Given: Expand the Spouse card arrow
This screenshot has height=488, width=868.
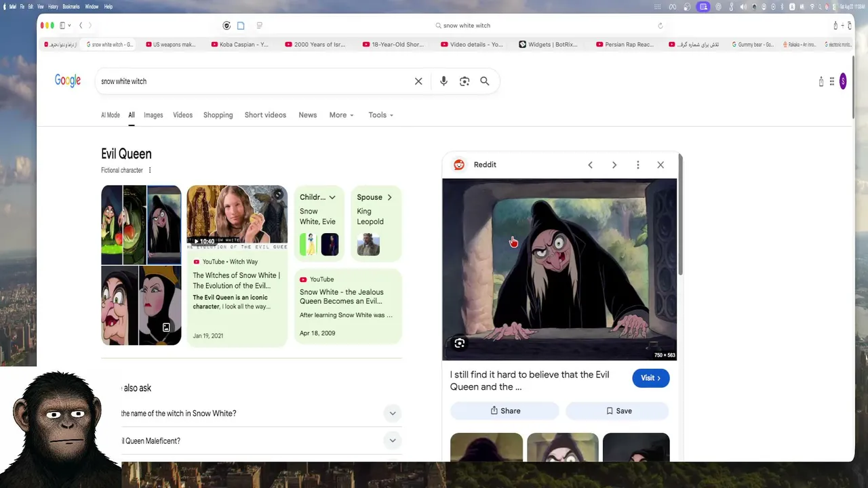Looking at the screenshot, I should [389, 197].
